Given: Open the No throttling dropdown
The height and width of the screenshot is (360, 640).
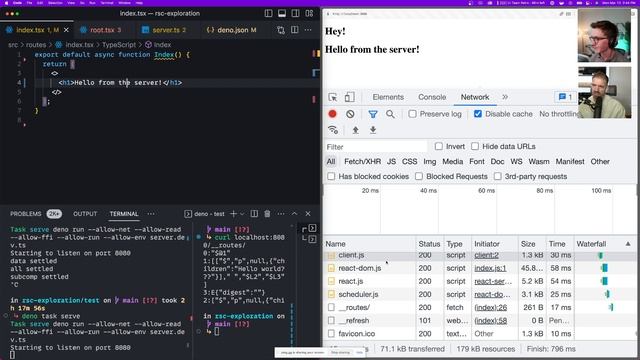Looking at the screenshot, I should pyautogui.click(x=559, y=114).
